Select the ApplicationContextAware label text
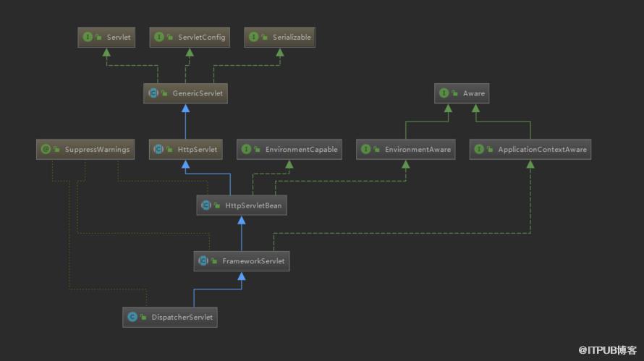 (543, 150)
